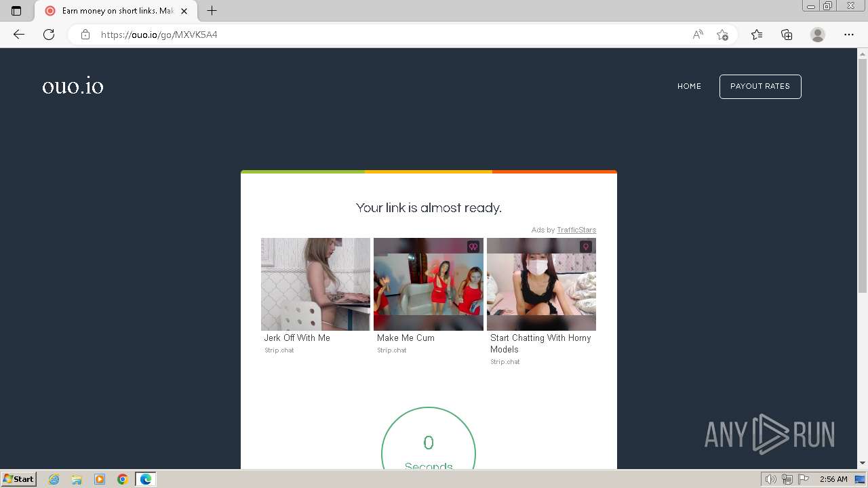Image resolution: width=868 pixels, height=488 pixels.
Task: Launch Internet Explorer from taskbar
Action: (54, 479)
